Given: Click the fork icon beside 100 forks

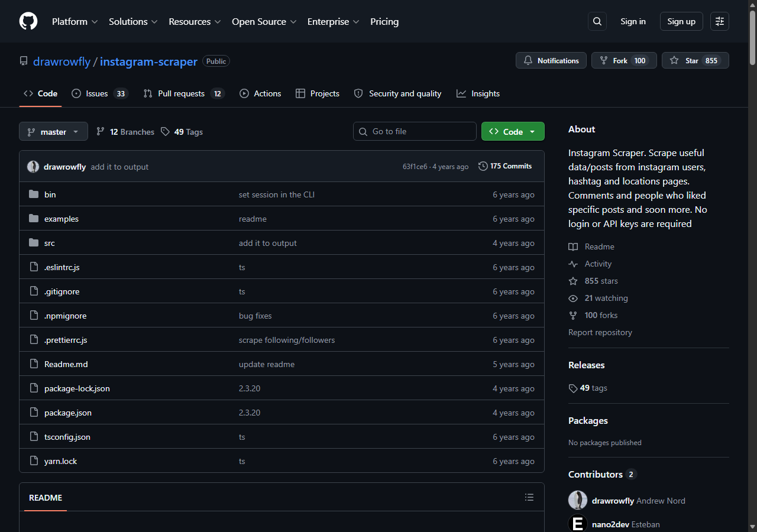Looking at the screenshot, I should (x=573, y=315).
